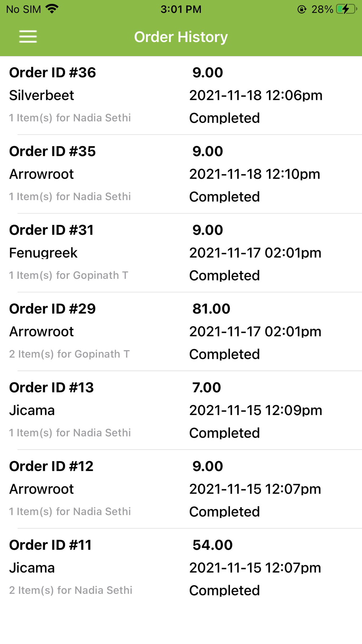
Task: Tap the 7.00 order total
Action: (206, 388)
